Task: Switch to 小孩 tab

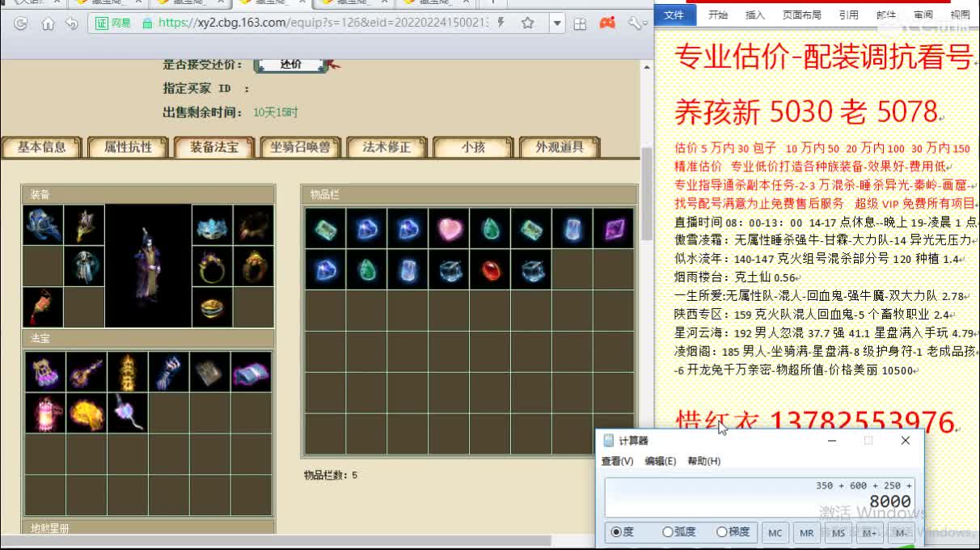Action: [473, 147]
